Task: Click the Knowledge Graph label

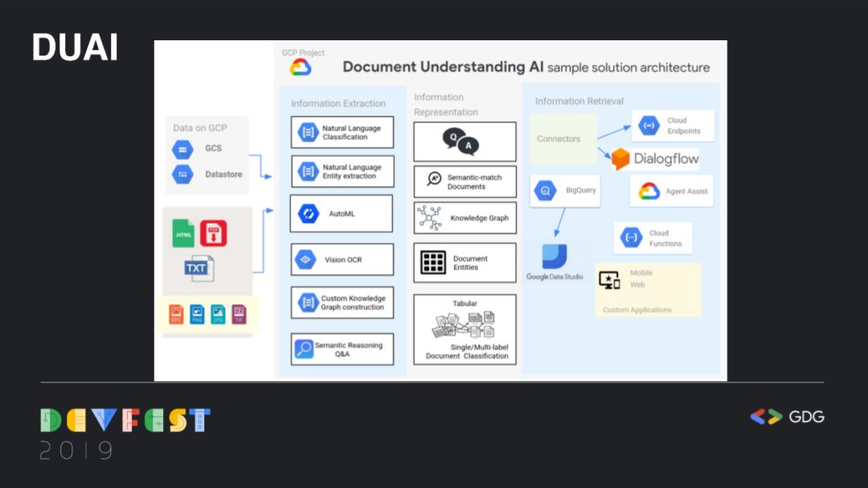Action: [479, 218]
